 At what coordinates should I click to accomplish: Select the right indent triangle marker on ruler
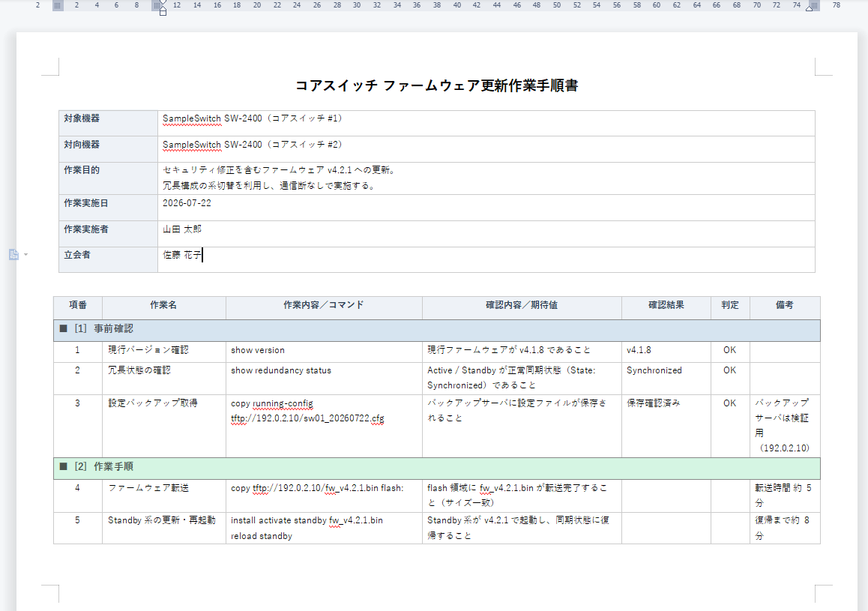(x=809, y=7)
